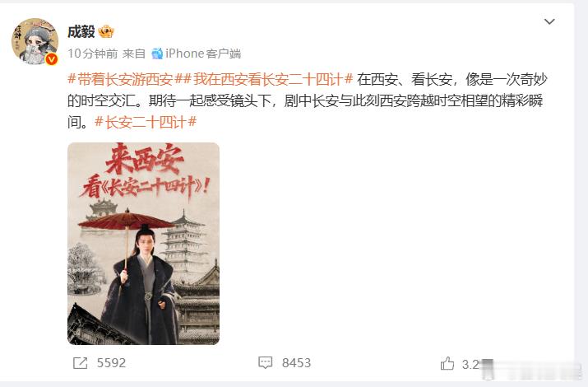Open the 来西安 poster image
Image resolution: width=588 pixels, height=387 pixels.
pos(143,243)
